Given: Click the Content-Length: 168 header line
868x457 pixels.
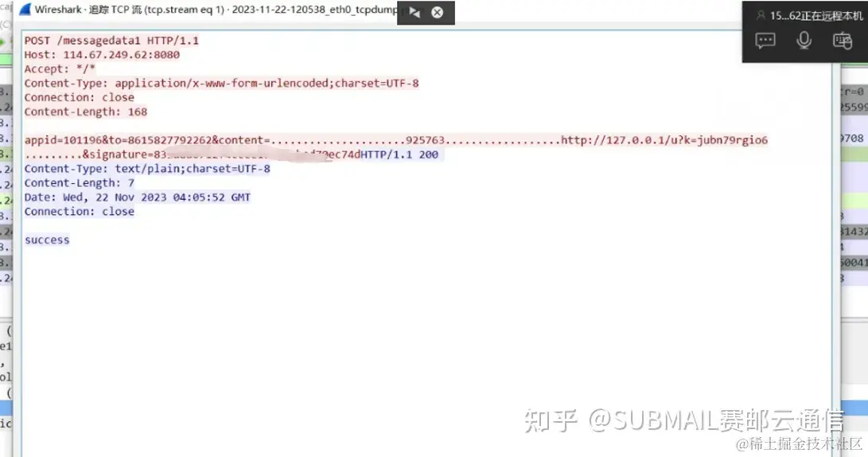Looking at the screenshot, I should [x=86, y=112].
